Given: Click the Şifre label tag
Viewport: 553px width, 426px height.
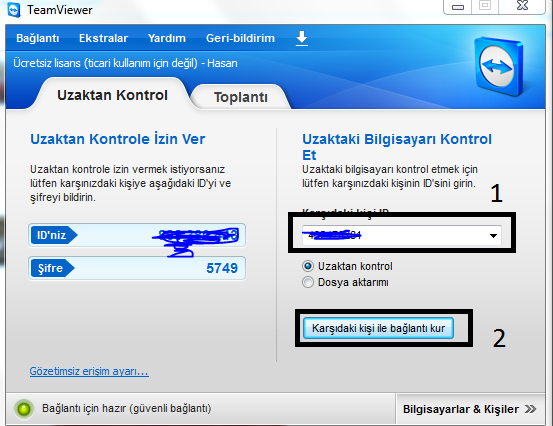Looking at the screenshot, I should 52,268.
